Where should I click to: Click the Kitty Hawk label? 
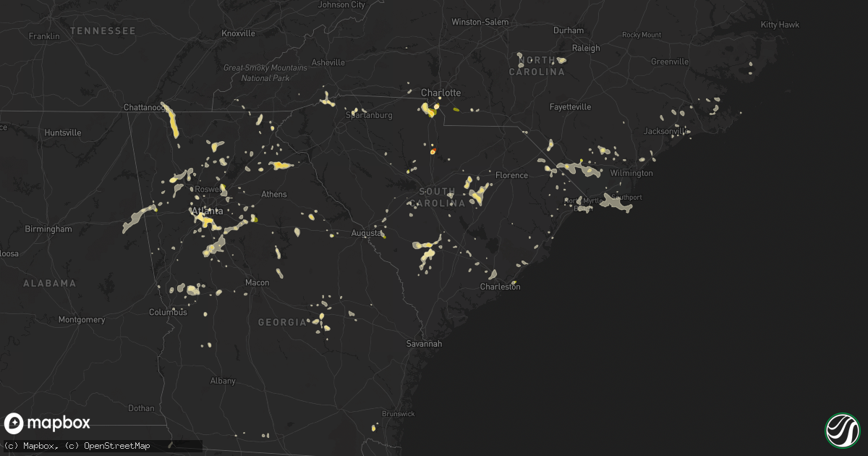[x=780, y=25]
